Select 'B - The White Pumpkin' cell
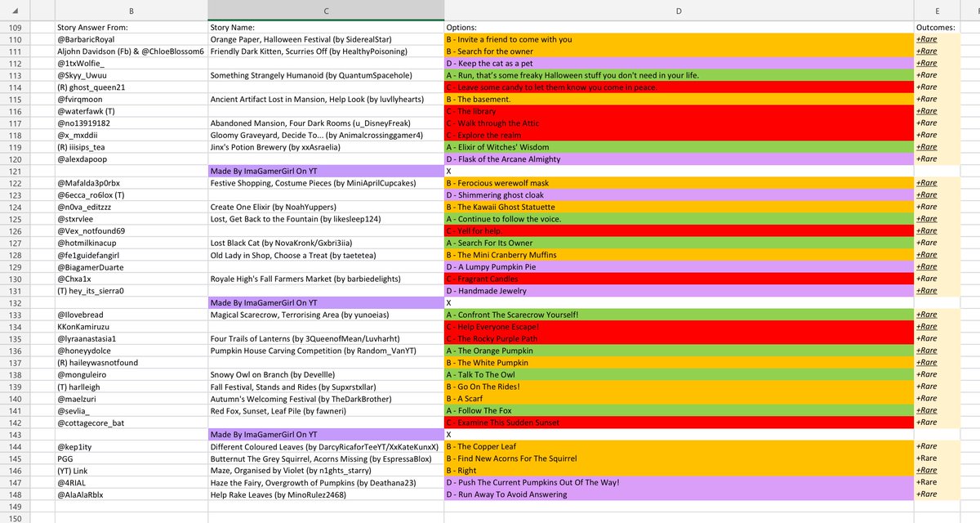The height and width of the screenshot is (523, 980). (679, 362)
